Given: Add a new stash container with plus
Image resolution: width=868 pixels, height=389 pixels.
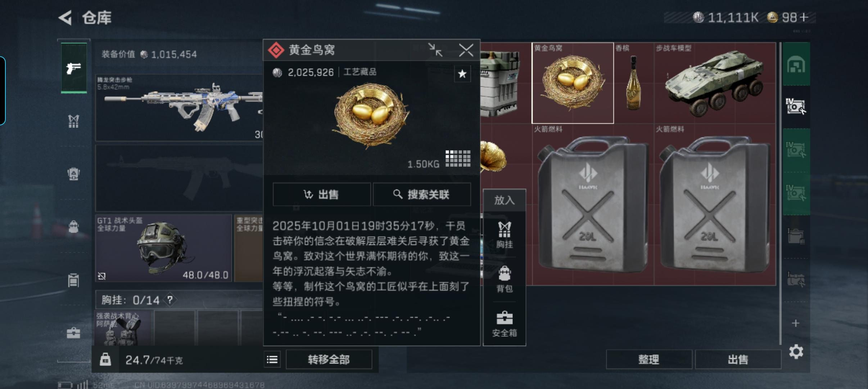Looking at the screenshot, I should (796, 323).
